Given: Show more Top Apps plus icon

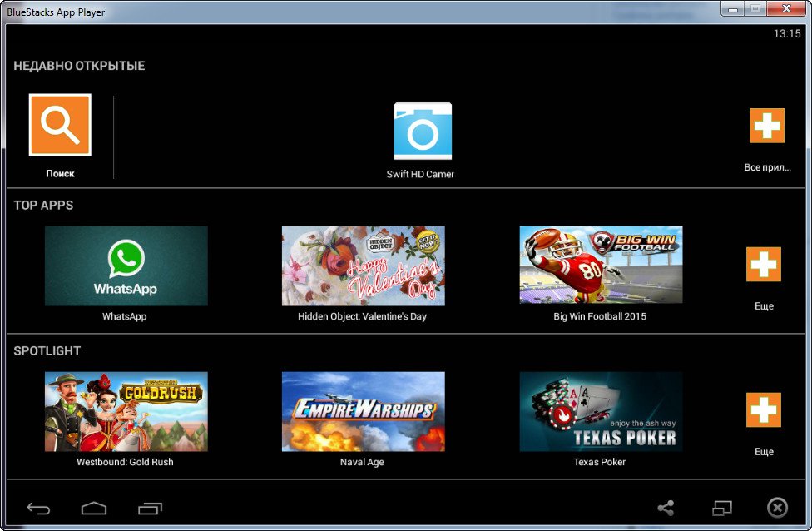Looking at the screenshot, I should click(x=763, y=264).
